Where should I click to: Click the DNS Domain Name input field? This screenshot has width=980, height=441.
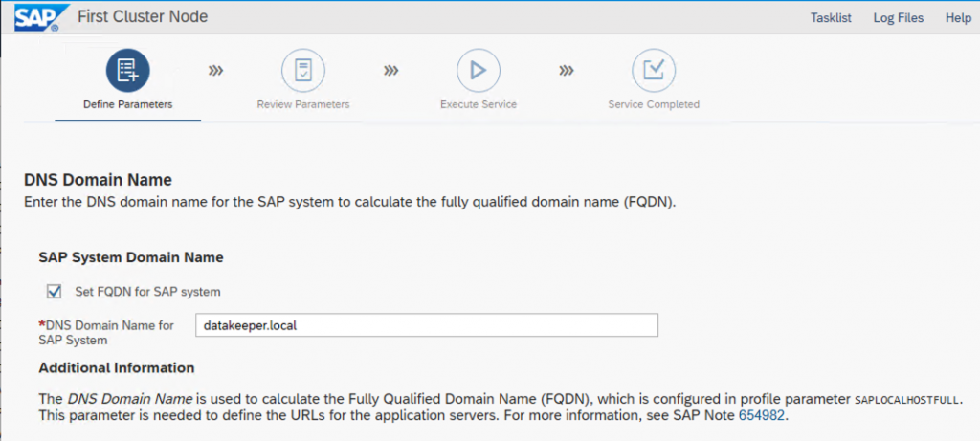426,325
